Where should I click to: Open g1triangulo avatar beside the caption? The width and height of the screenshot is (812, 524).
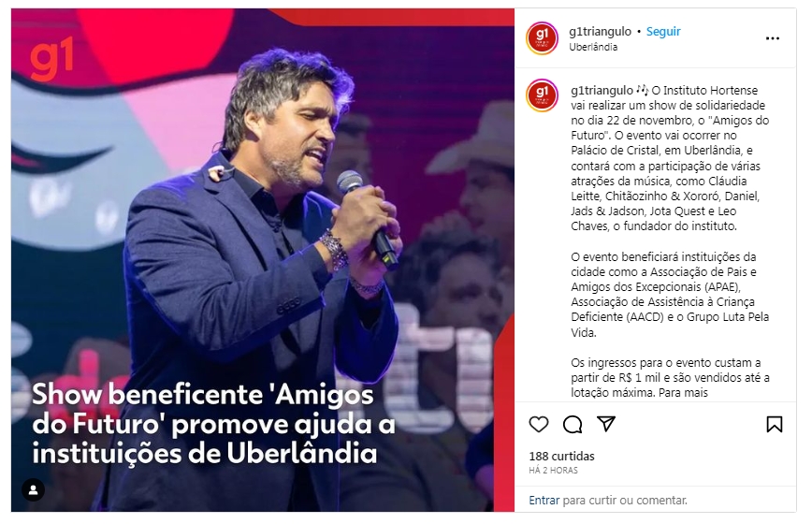tap(542, 95)
